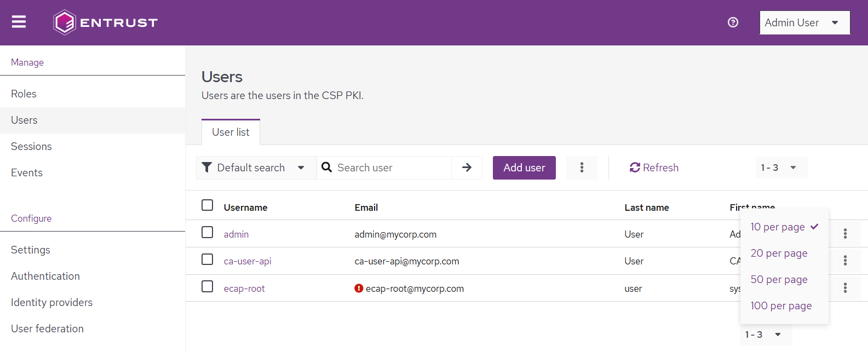Switch to the User list tab

pos(231,132)
